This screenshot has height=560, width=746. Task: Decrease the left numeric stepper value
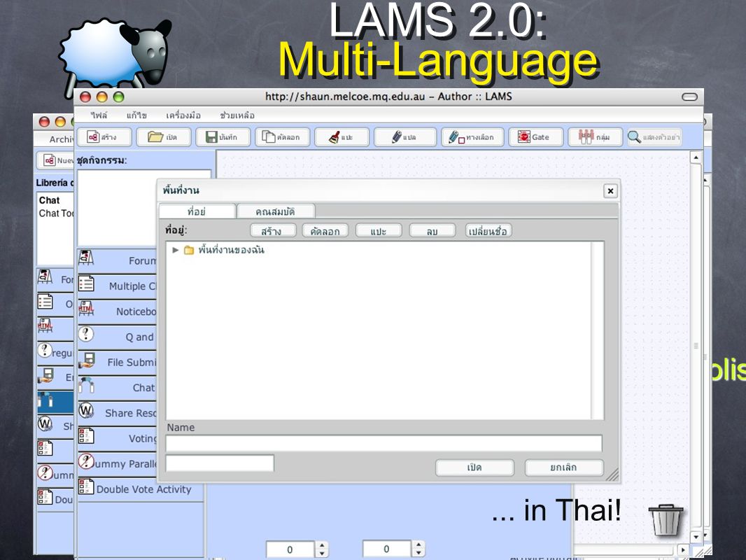tap(322, 553)
